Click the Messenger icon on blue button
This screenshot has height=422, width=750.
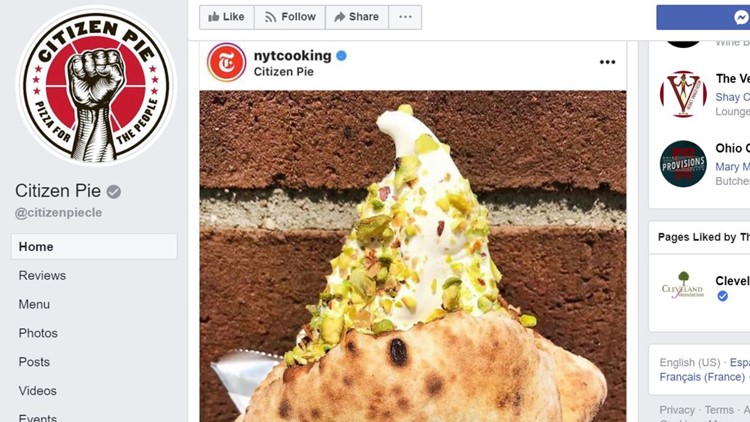click(741, 18)
